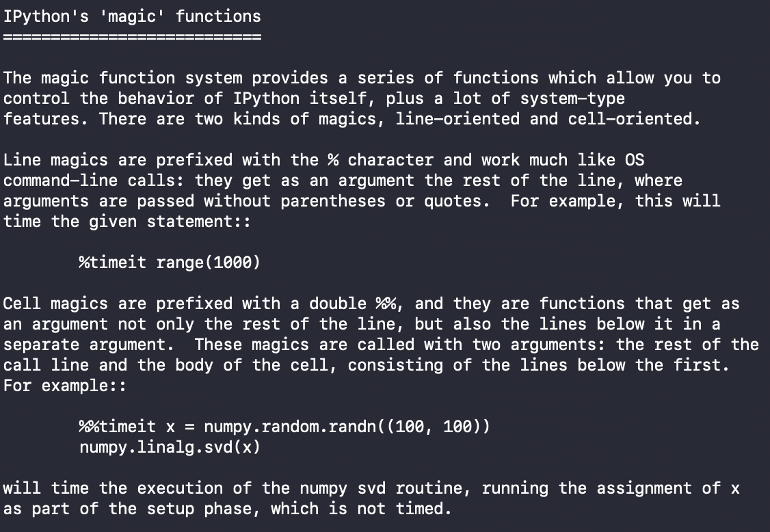Click the word "command-line" in the second paragraph
The image size is (770, 532).
coord(60,181)
